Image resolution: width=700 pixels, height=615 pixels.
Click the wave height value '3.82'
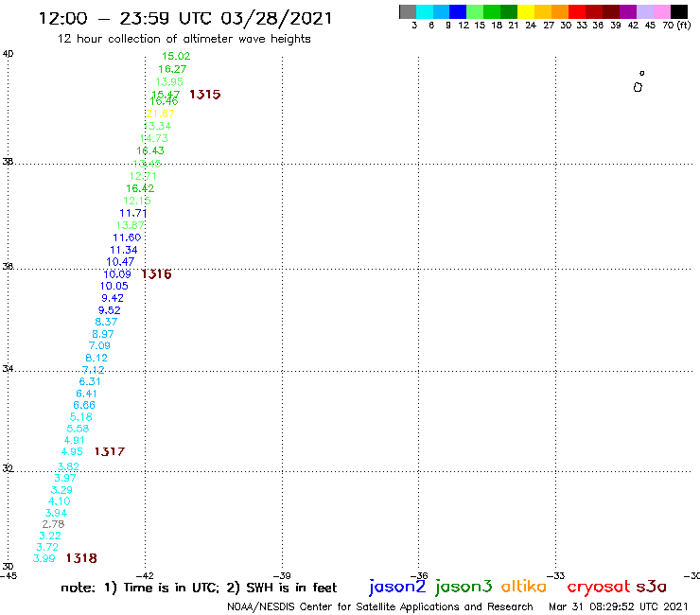68,466
